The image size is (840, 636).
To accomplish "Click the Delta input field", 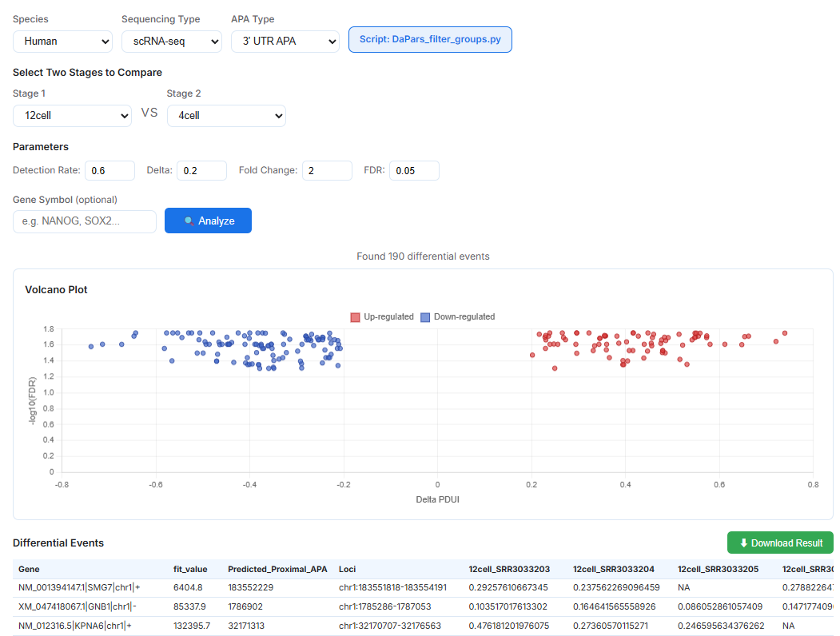I will click(202, 171).
